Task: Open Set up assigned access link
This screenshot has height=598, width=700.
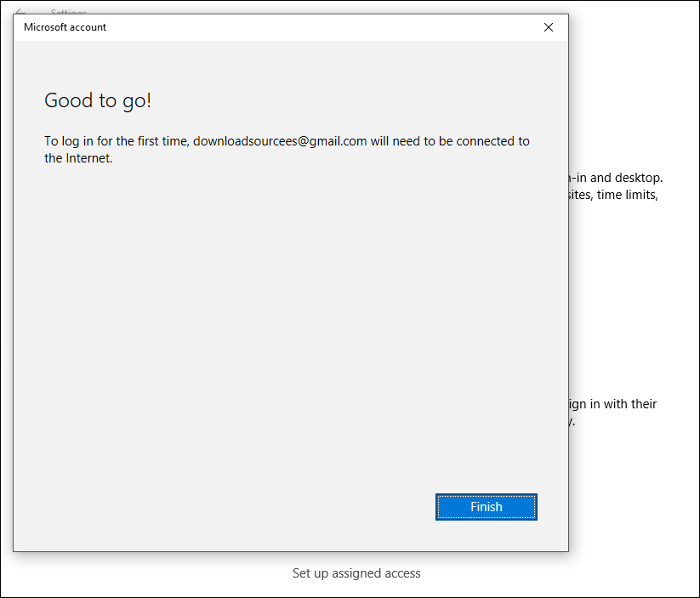Action: (356, 573)
